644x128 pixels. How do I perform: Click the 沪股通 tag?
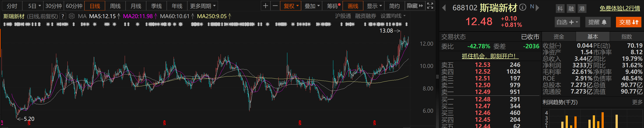[x=343, y=16]
